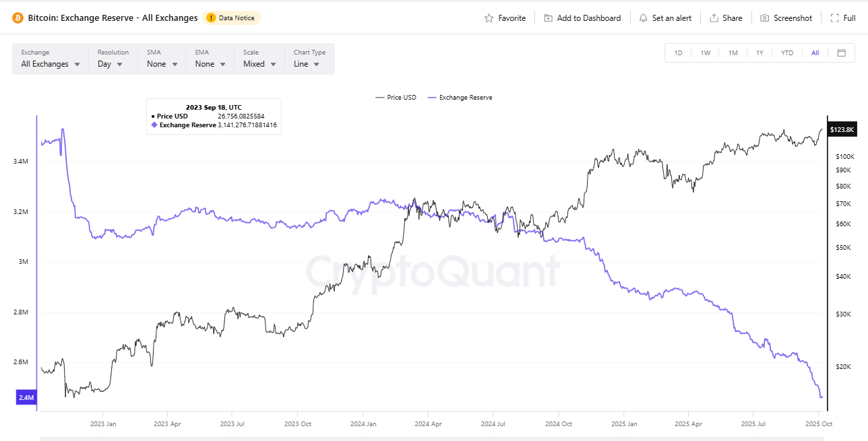
Task: Click the Bitcoin logo icon
Action: pyautogui.click(x=18, y=18)
